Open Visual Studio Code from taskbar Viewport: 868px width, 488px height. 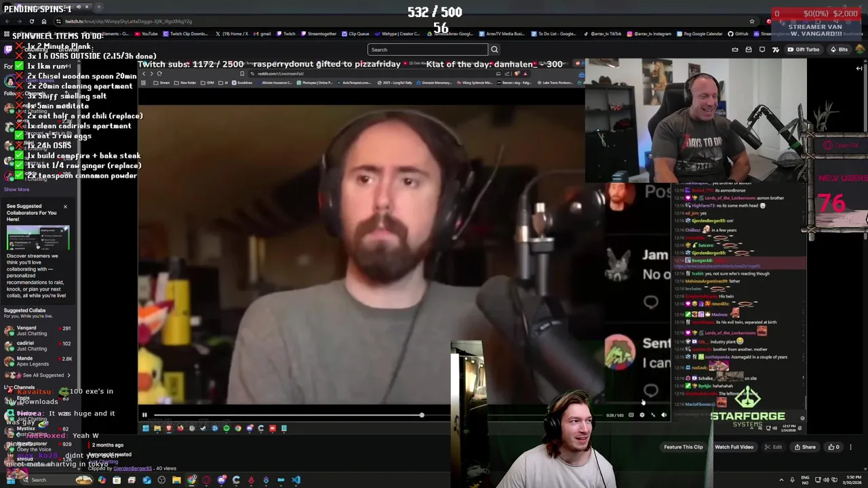(296, 481)
